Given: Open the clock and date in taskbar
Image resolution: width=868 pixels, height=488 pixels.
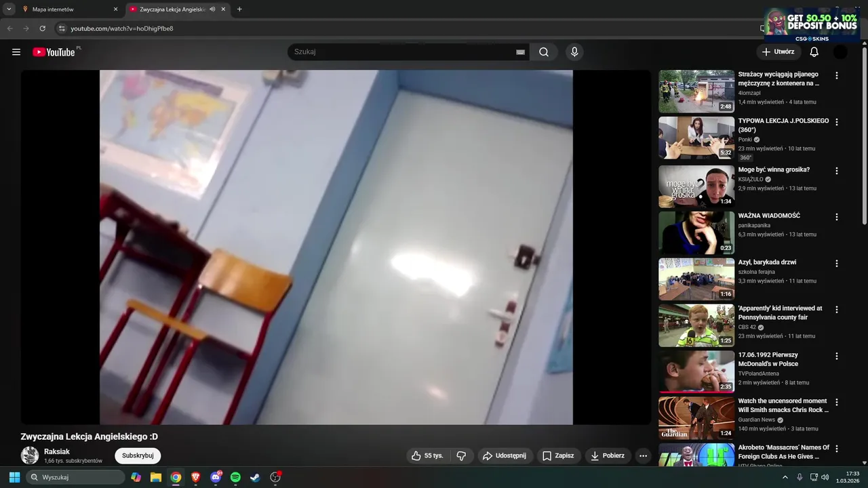Looking at the screenshot, I should [848, 477].
